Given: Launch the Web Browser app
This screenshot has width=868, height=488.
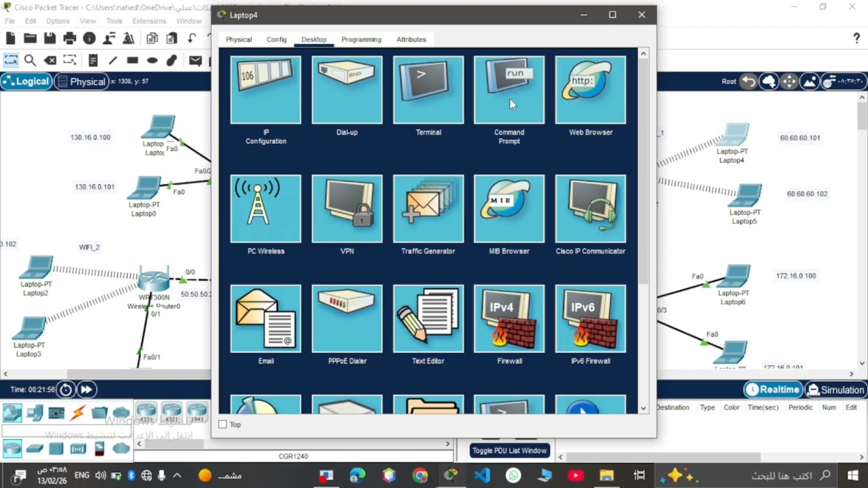Looking at the screenshot, I should pyautogui.click(x=591, y=90).
